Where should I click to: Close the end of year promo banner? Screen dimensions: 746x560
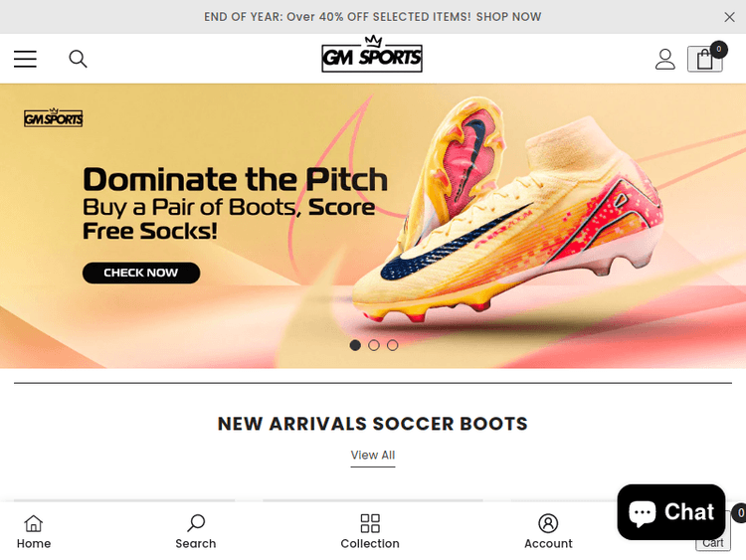click(x=730, y=17)
